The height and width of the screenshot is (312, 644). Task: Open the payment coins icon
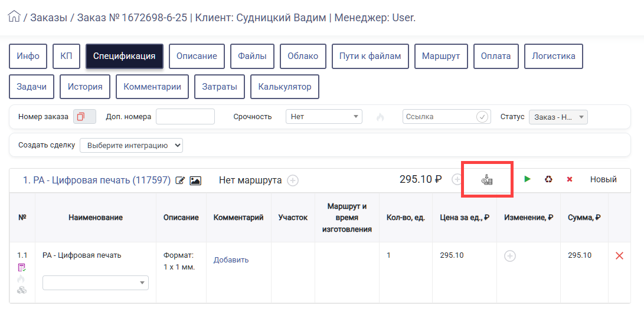click(x=487, y=180)
